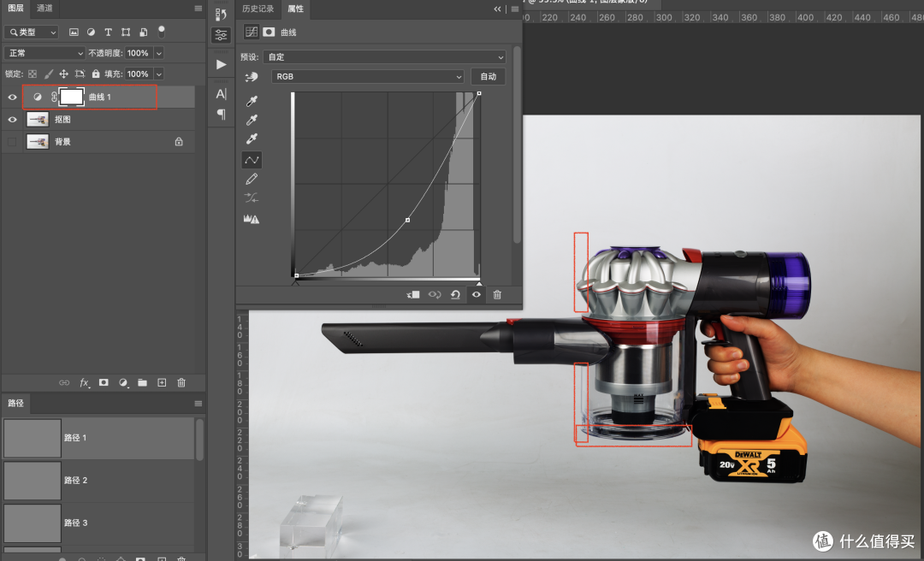
Task: Open the 预设 preset dropdown
Action: point(384,57)
